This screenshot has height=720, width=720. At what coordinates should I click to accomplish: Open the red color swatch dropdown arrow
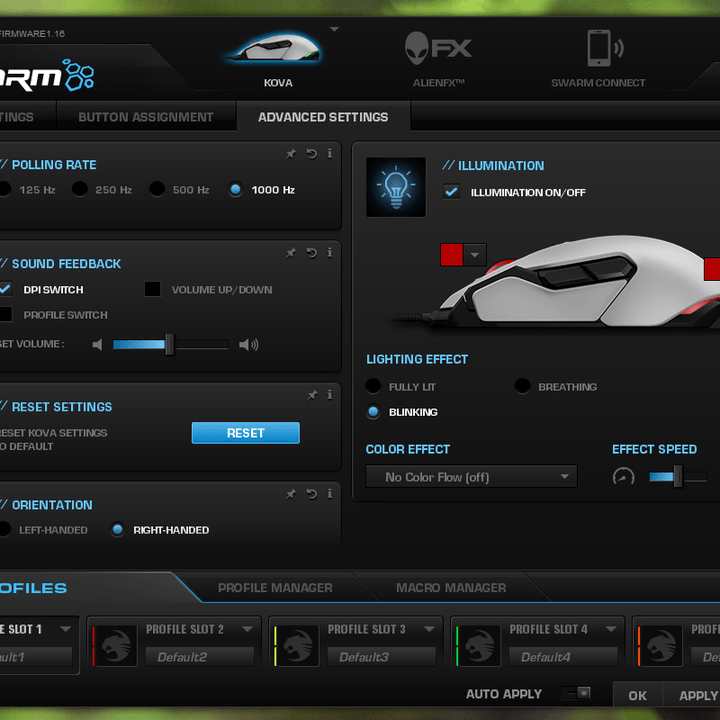pos(475,255)
